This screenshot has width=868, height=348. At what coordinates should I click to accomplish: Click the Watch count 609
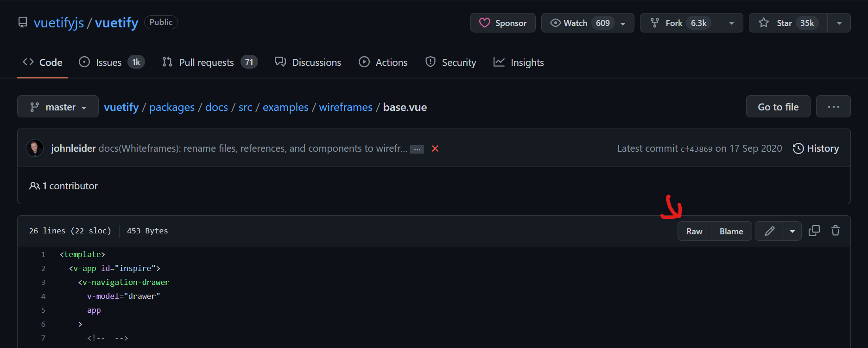(x=602, y=23)
